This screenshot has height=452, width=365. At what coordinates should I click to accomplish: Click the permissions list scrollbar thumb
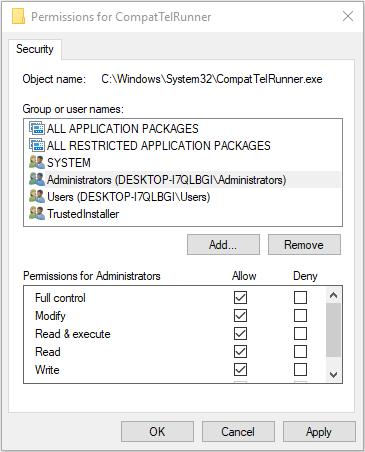pos(333,330)
